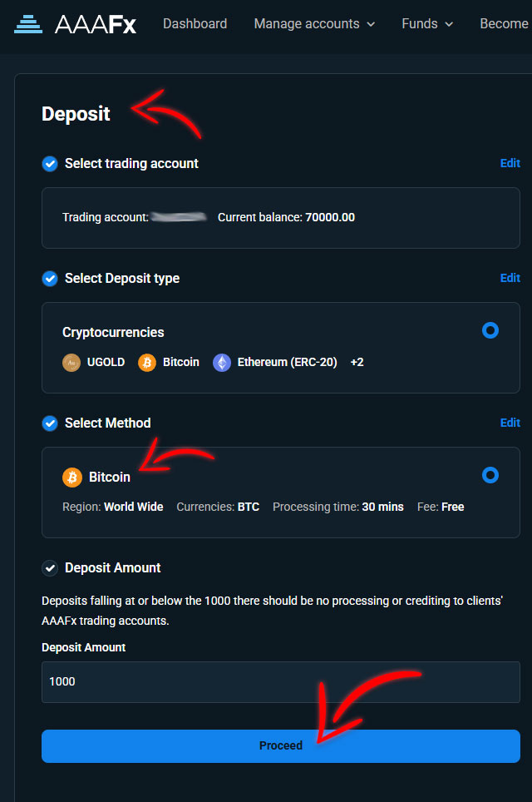
Task: Expand the Manage accounts dropdown
Action: coord(314,24)
